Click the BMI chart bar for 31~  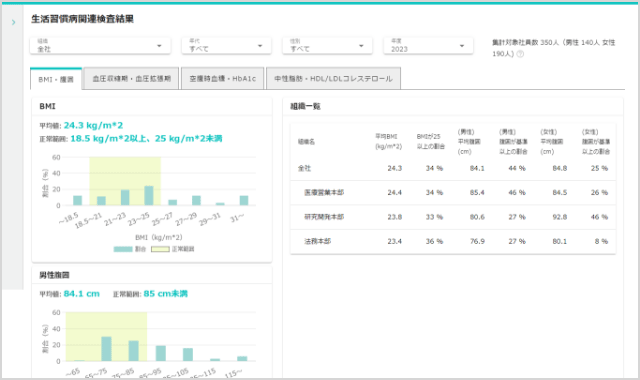pyautogui.click(x=244, y=200)
